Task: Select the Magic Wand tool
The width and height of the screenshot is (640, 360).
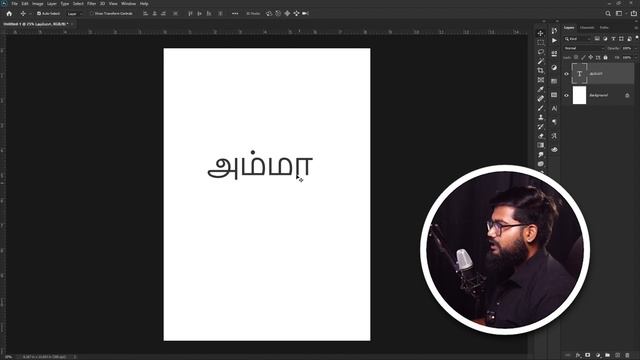Action: pos(540,61)
